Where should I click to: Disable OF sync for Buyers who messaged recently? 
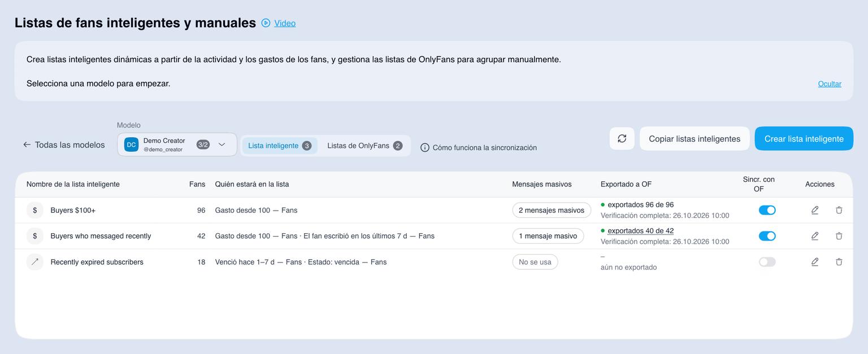[767, 236]
